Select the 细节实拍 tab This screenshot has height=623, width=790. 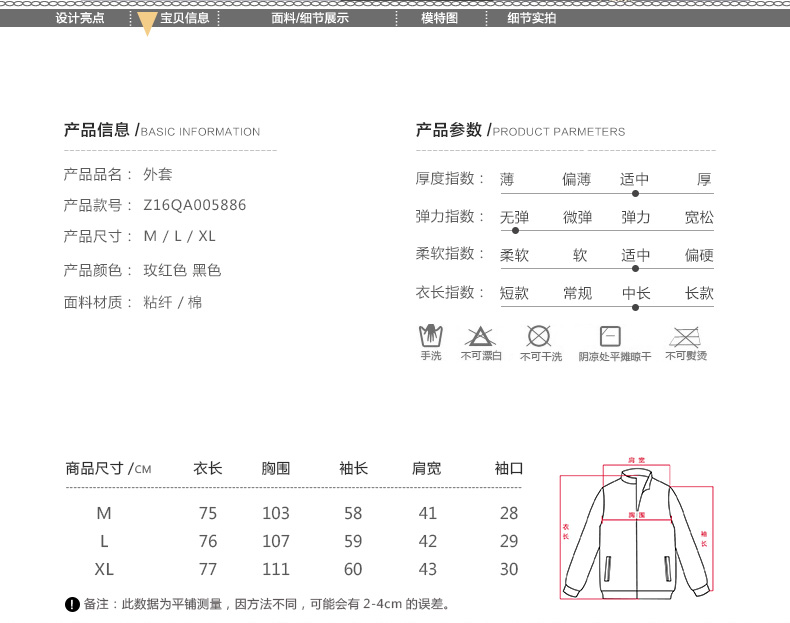(x=532, y=18)
